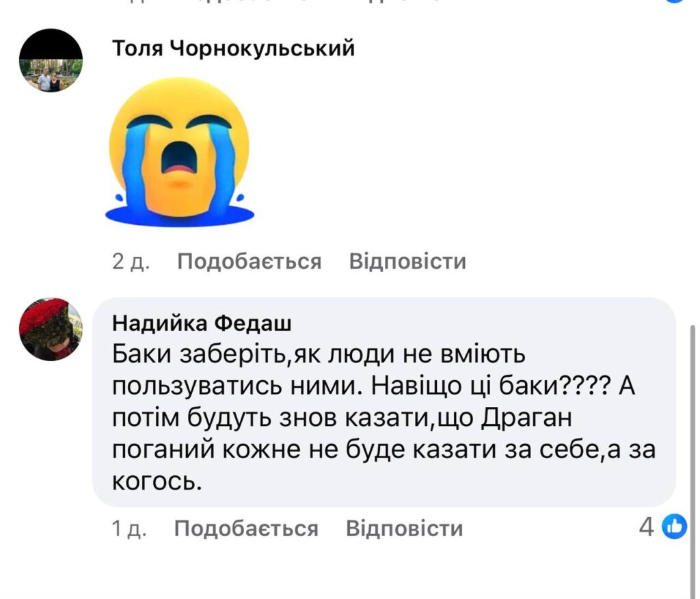The width and height of the screenshot is (700, 599).
Task: Open Толя Чорнокульський's profile picture
Action: click(51, 62)
